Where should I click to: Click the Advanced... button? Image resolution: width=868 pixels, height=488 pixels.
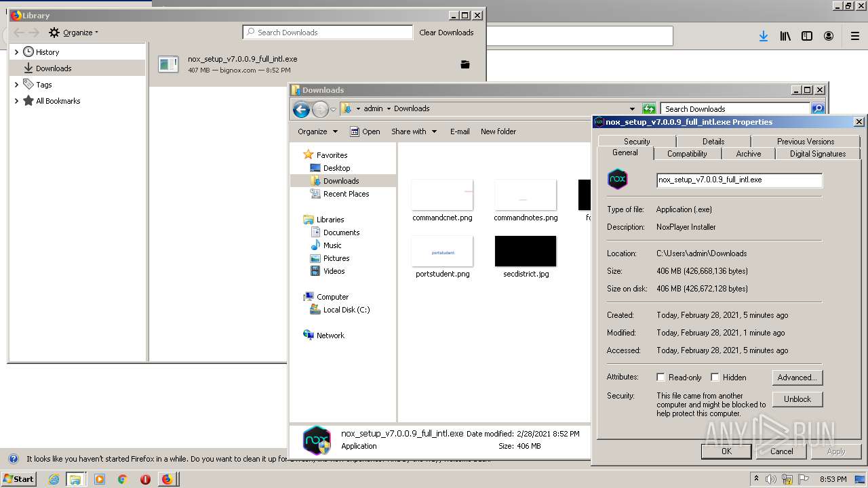[x=797, y=378]
